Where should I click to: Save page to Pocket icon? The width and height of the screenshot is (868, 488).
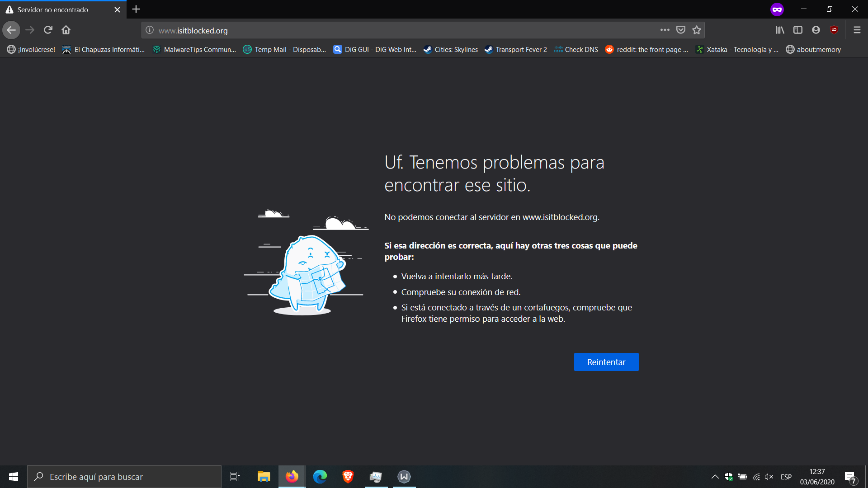point(681,30)
